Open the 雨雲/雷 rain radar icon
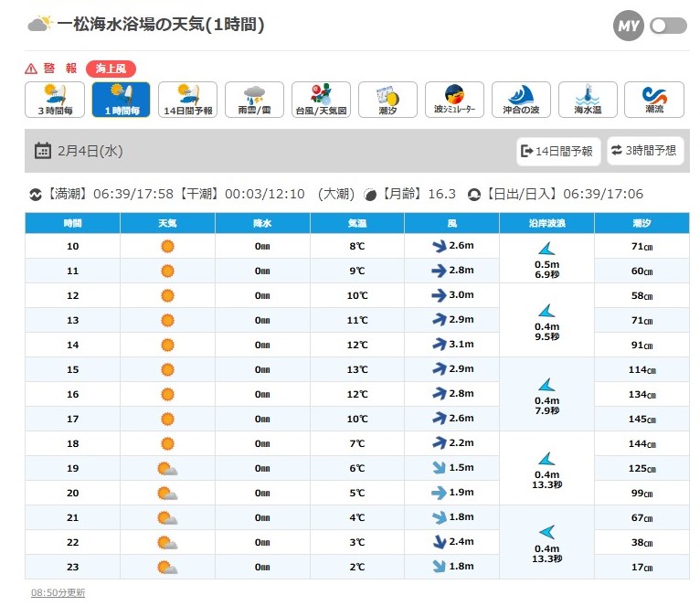Image resolution: width=700 pixels, height=606 pixels. [x=254, y=100]
